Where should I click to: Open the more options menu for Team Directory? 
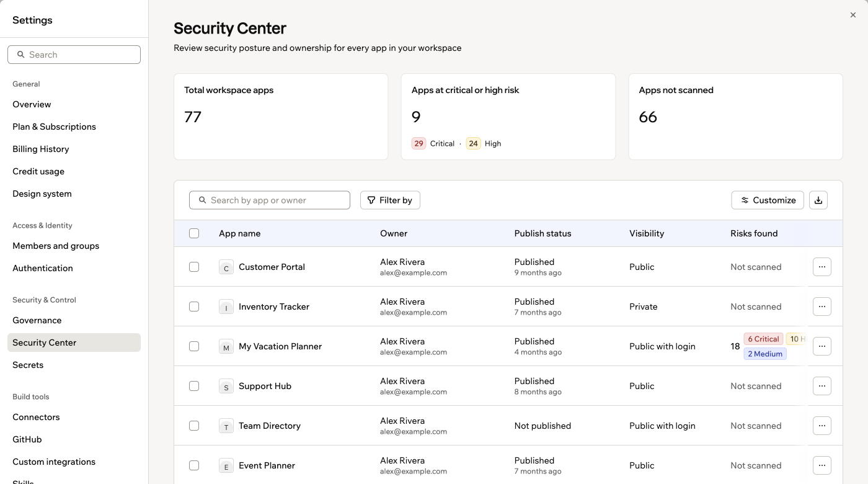coord(822,426)
